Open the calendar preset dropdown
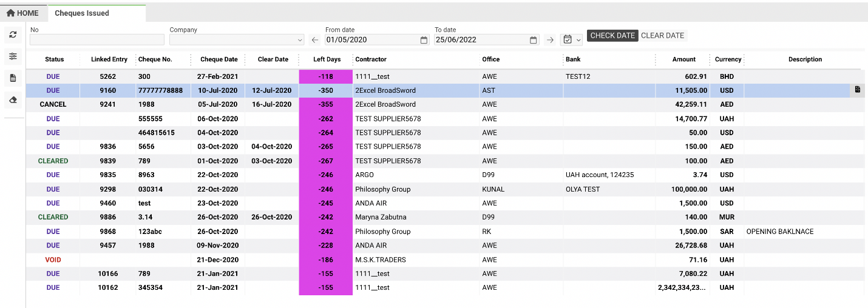 (x=571, y=39)
